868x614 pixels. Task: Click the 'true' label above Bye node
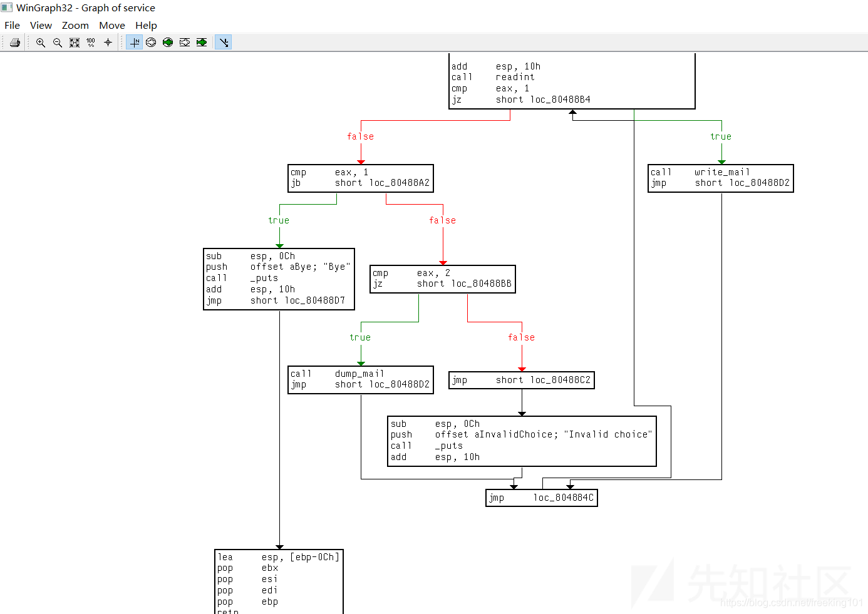click(279, 220)
